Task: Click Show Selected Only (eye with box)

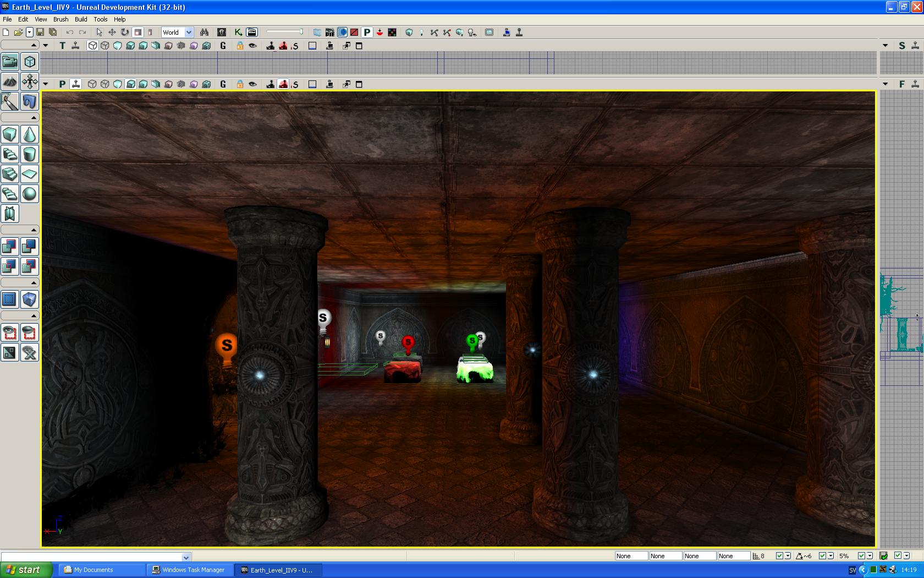Action: click(10, 332)
